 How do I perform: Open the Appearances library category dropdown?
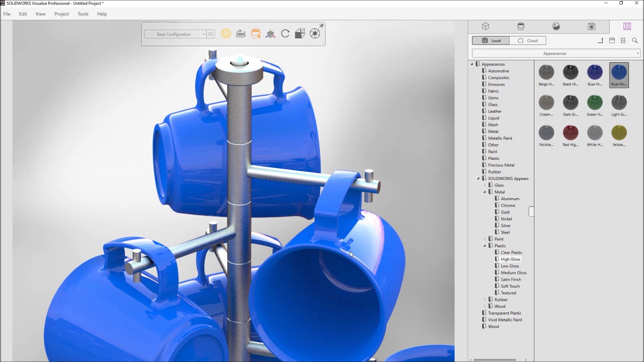556,53
